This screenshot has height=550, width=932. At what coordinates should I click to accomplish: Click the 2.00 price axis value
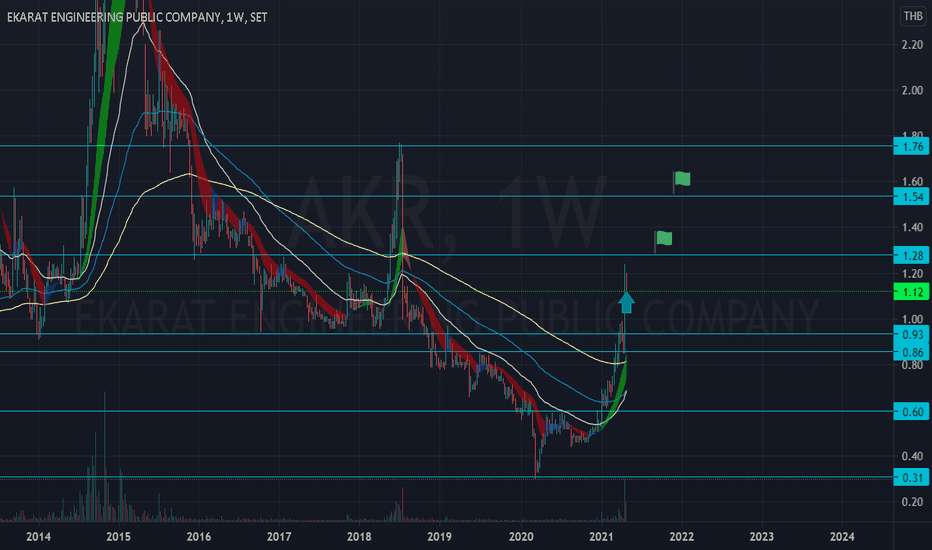pyautogui.click(x=912, y=90)
